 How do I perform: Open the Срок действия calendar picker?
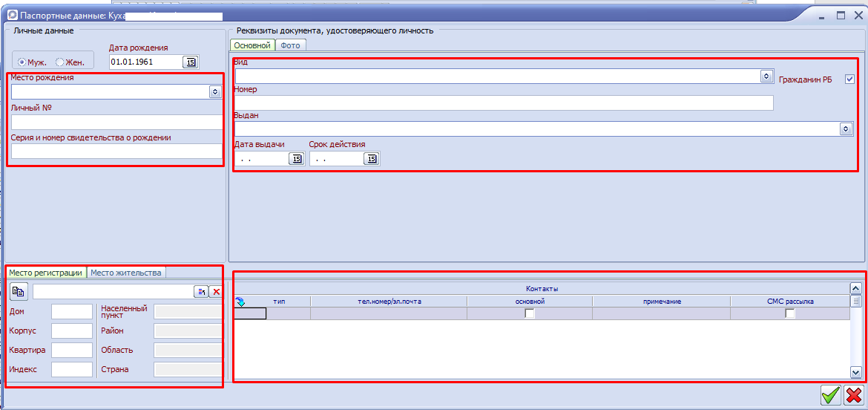pos(371,159)
